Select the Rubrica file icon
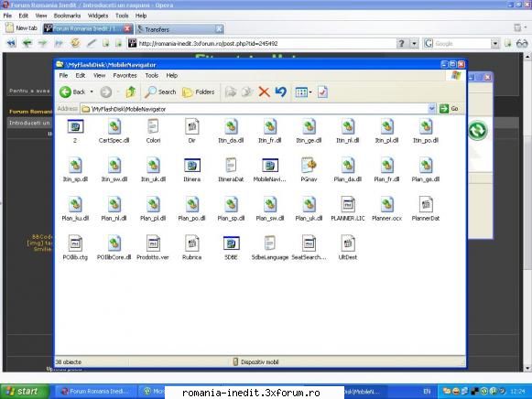 tap(192, 248)
